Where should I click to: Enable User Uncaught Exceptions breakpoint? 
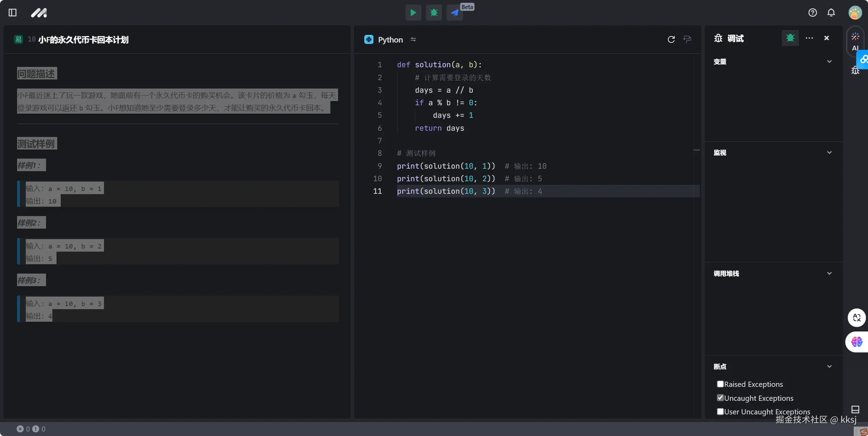click(x=720, y=411)
